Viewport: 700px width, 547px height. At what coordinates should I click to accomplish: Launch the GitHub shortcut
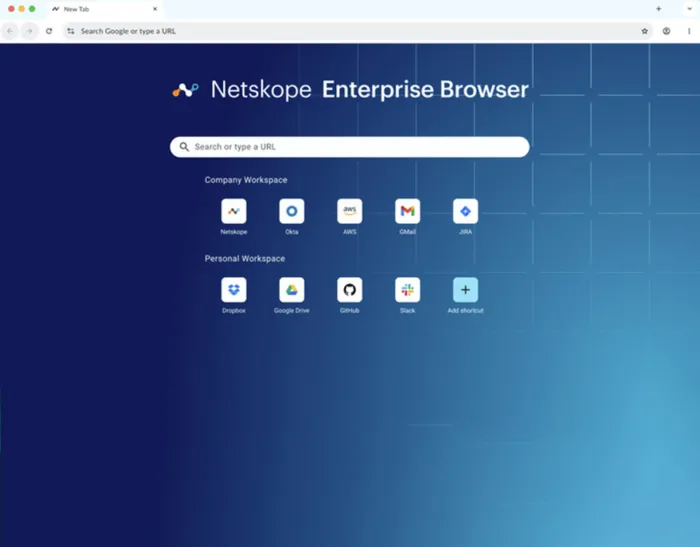pos(350,290)
